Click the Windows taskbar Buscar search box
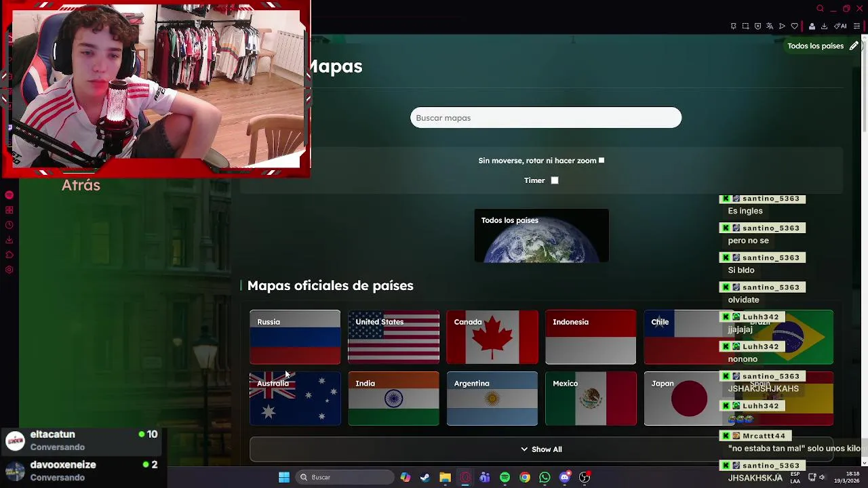This screenshot has height=488, width=868. 345,477
